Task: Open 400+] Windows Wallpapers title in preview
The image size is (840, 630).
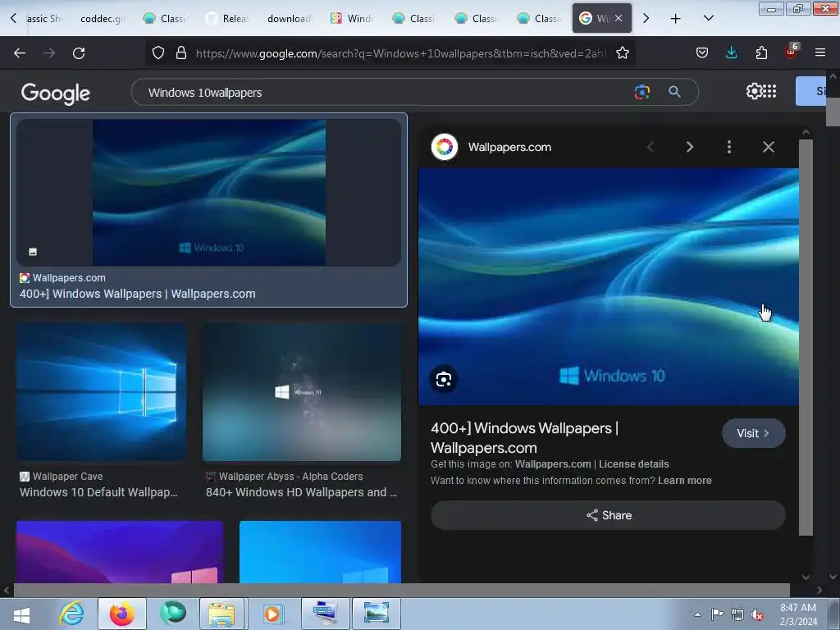Action: 524,438
